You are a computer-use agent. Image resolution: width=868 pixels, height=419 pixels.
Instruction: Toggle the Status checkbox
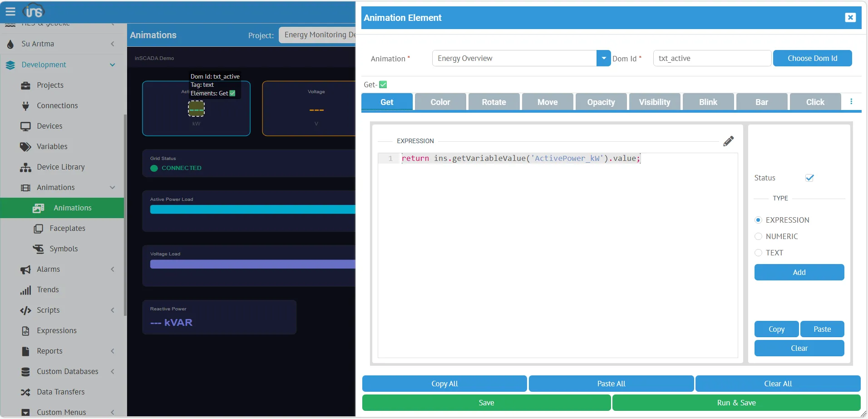click(x=809, y=178)
